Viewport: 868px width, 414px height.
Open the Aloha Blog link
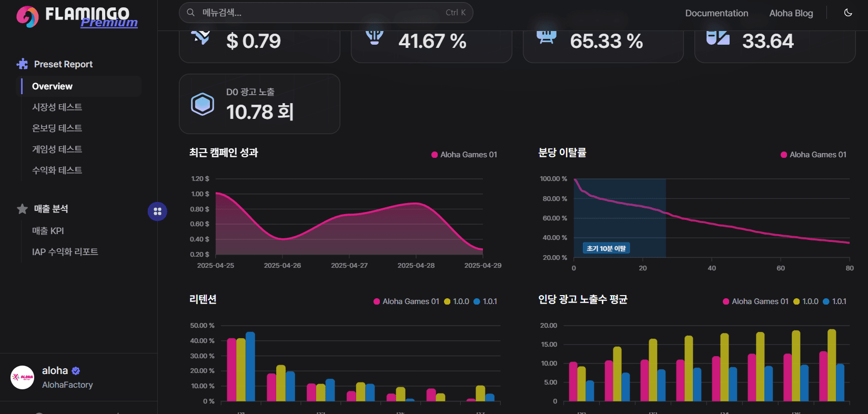pyautogui.click(x=791, y=13)
